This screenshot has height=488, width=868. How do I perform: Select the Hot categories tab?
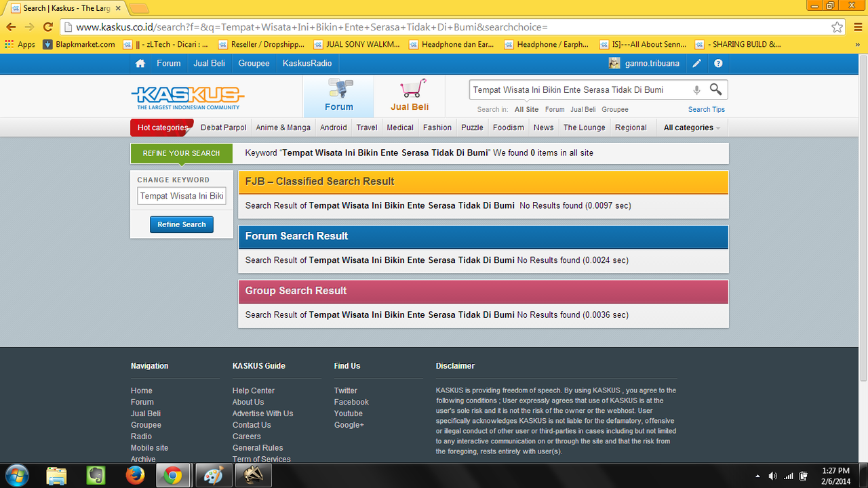pos(162,127)
